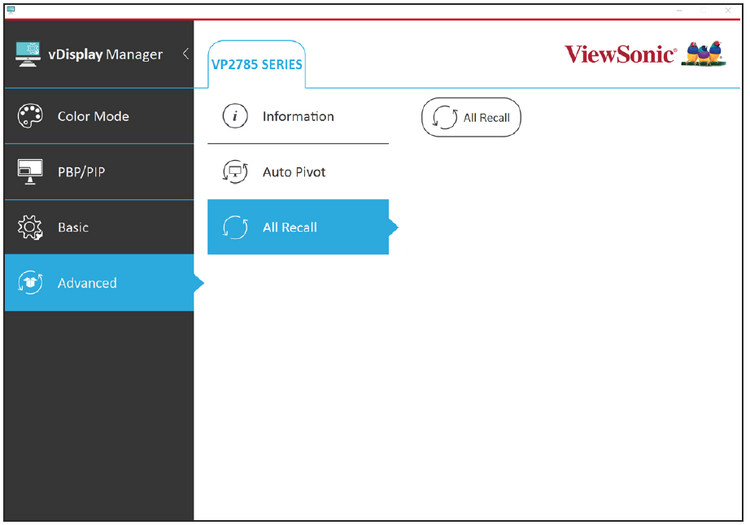Image resolution: width=750 pixels, height=525 pixels.
Task: Click the vDisplay Manager monitor logo
Action: pyautogui.click(x=28, y=54)
